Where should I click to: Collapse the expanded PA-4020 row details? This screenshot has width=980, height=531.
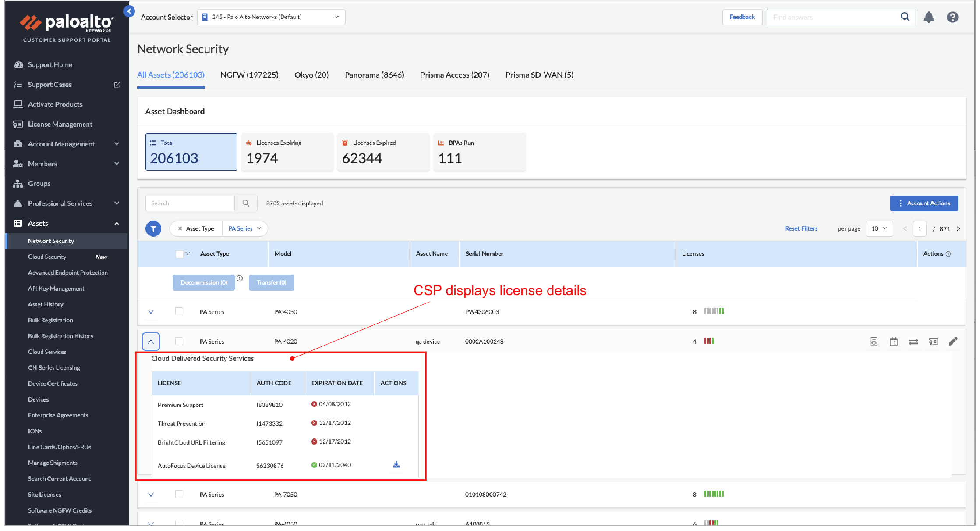[x=151, y=342]
